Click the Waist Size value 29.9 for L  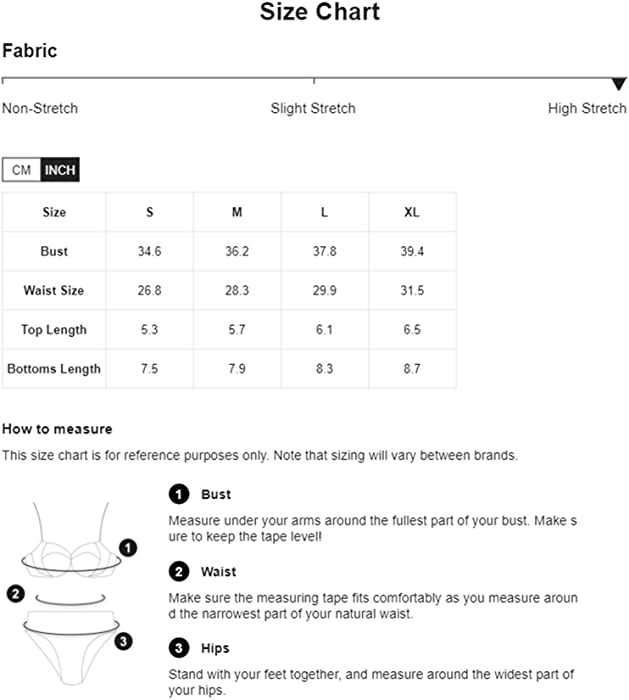point(325,290)
